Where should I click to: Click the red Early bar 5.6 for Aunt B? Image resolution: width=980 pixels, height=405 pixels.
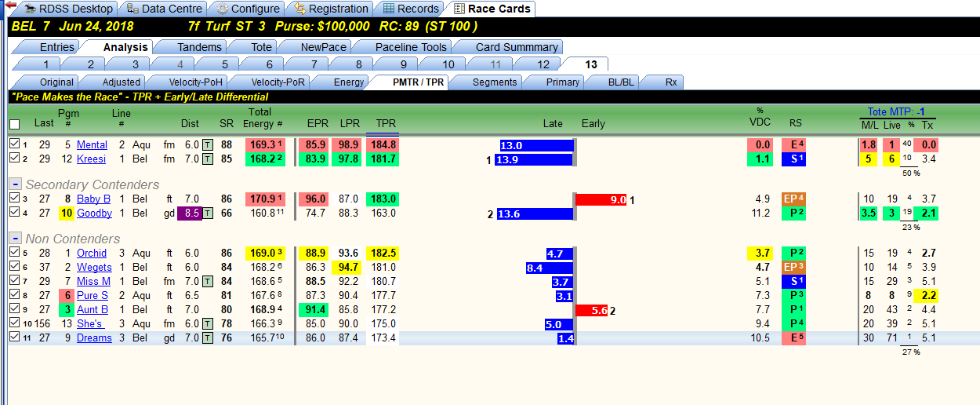coord(592,310)
